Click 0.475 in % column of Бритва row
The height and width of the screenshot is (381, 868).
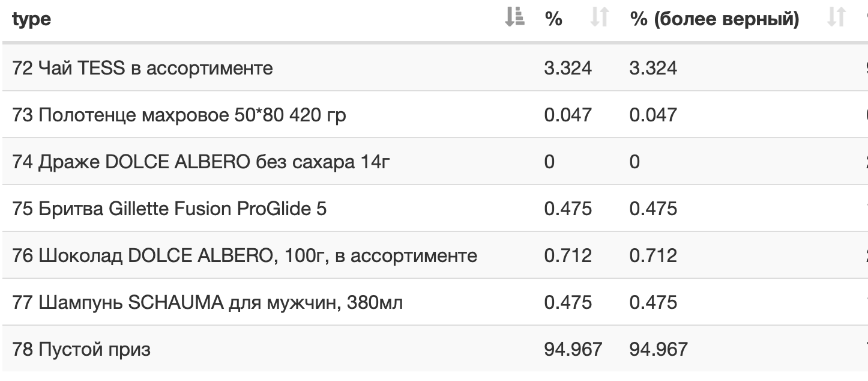[568, 209]
